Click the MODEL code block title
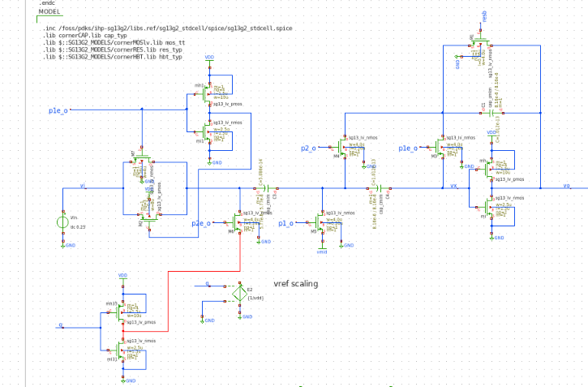This screenshot has height=387, width=588. [50, 11]
